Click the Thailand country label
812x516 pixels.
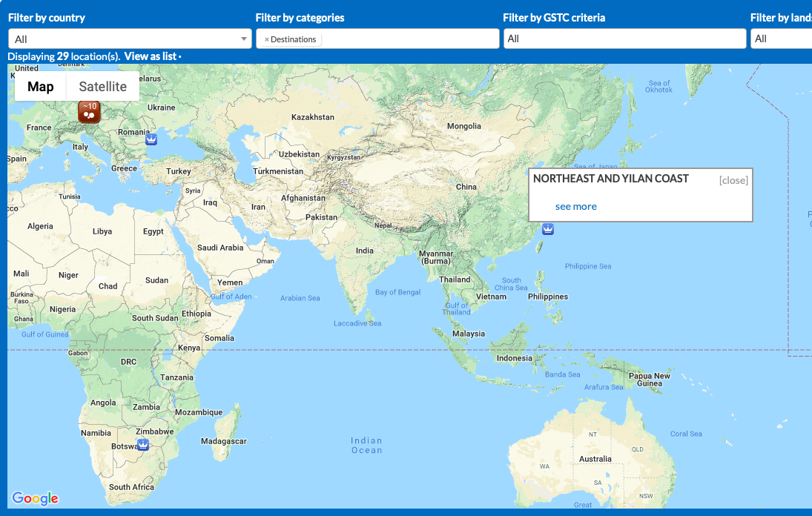(x=455, y=279)
